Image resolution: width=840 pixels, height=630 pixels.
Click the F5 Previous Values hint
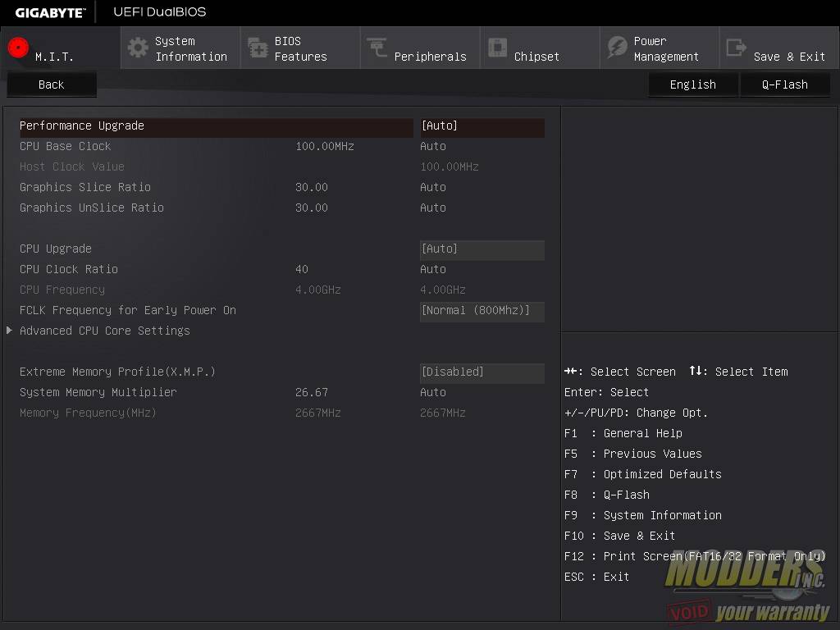[632, 454]
